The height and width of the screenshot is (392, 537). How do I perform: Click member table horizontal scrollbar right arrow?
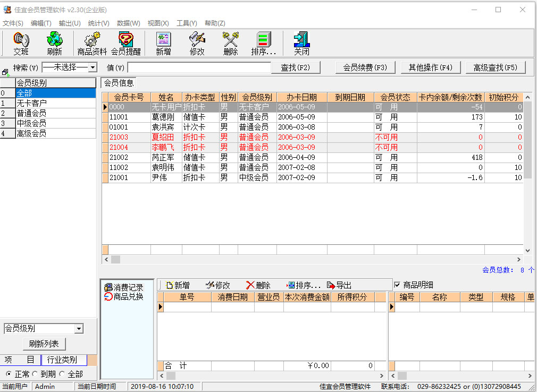(519, 259)
